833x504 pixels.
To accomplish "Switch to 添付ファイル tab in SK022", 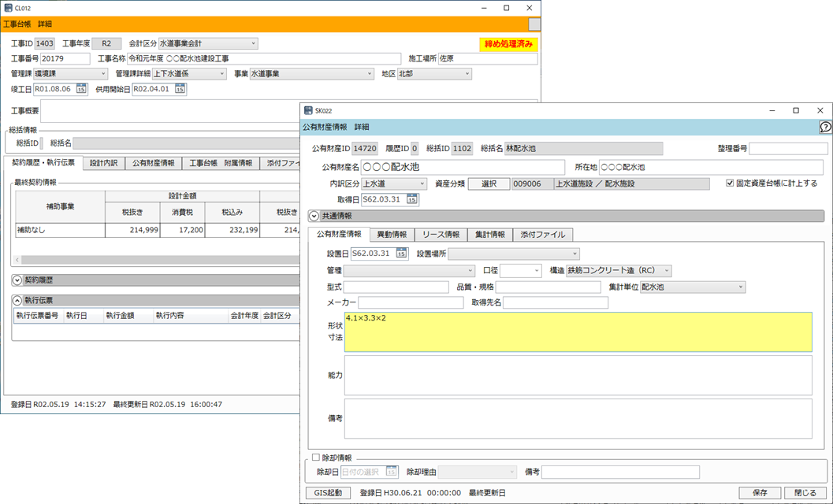I will point(542,234).
